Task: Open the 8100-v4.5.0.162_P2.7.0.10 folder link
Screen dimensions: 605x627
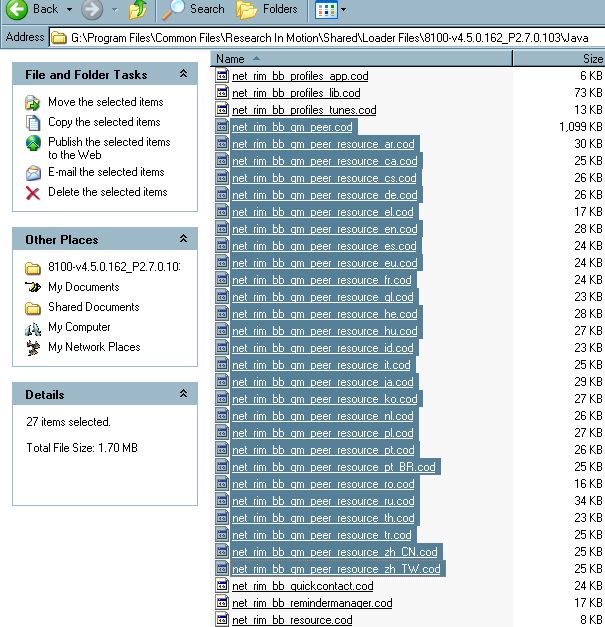Action: click(x=114, y=267)
